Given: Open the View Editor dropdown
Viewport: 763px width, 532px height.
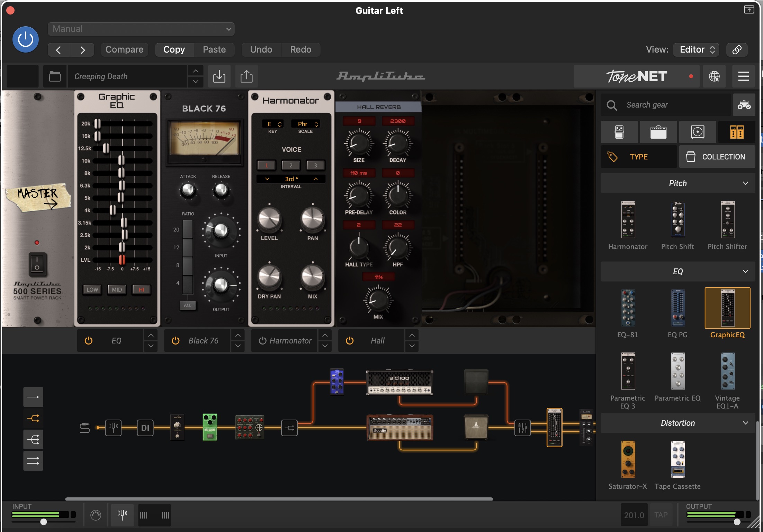Looking at the screenshot, I should coord(696,50).
